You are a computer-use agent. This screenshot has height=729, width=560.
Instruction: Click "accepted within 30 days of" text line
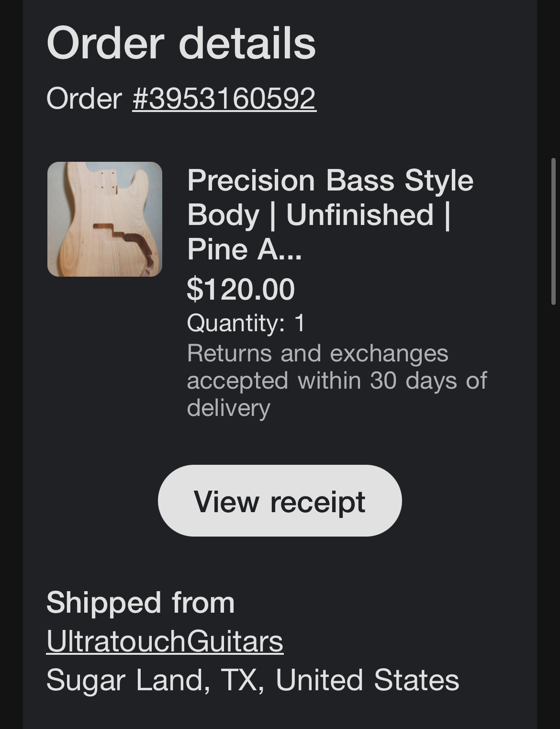click(x=337, y=381)
